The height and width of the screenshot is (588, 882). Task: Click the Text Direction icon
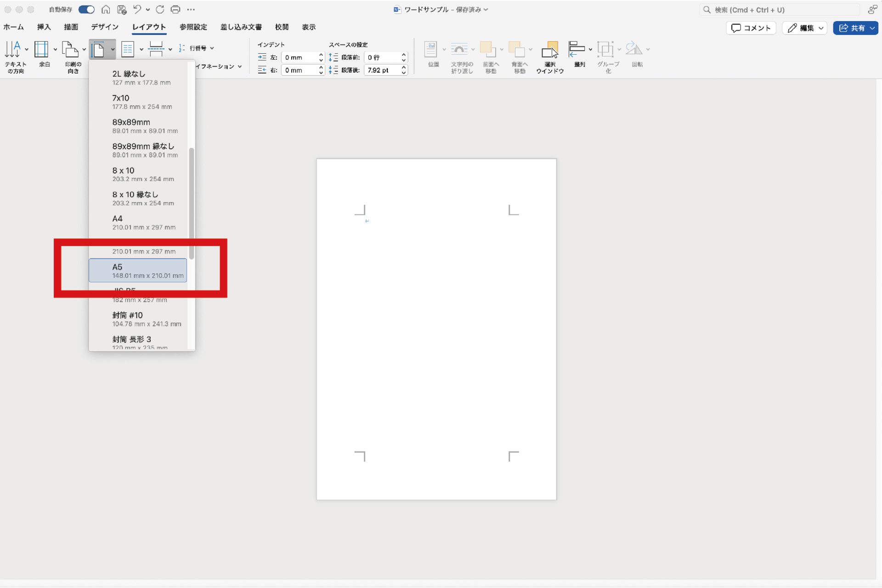coord(13,50)
